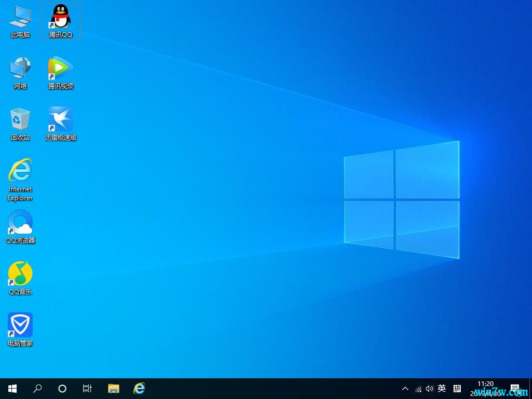
Task: Open IME keyboard pad tray icon
Action: 457,389
